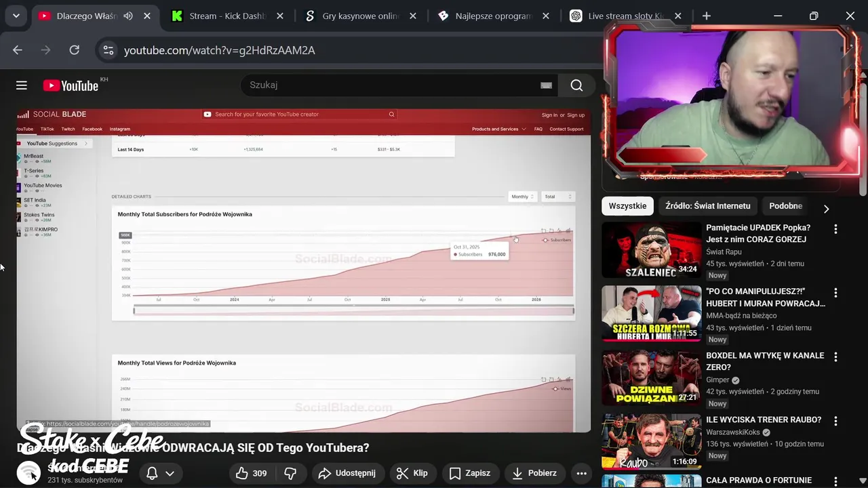The width and height of the screenshot is (868, 488).
Task: Click T-Series in YouTube Suggestions list
Action: click(34, 171)
